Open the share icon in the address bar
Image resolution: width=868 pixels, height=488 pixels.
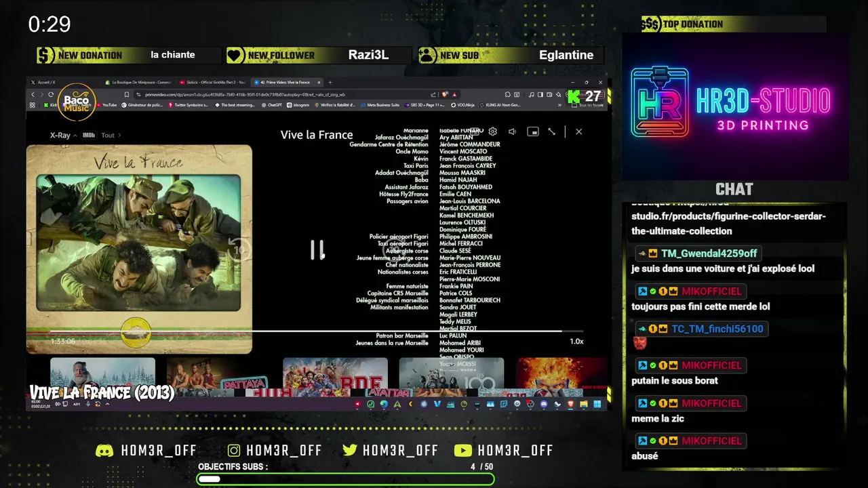tap(433, 94)
